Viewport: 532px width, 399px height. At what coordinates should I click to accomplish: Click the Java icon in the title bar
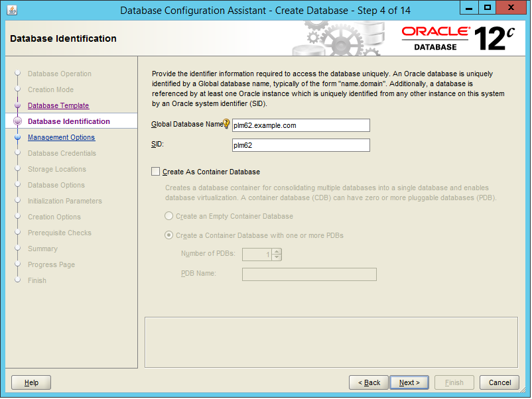click(x=12, y=10)
